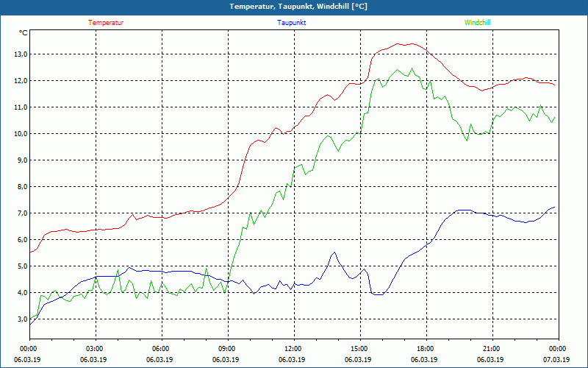Viewport: 588px width, 368px height.
Task: Click the 11,0 y-axis value
Action: (x=21, y=107)
